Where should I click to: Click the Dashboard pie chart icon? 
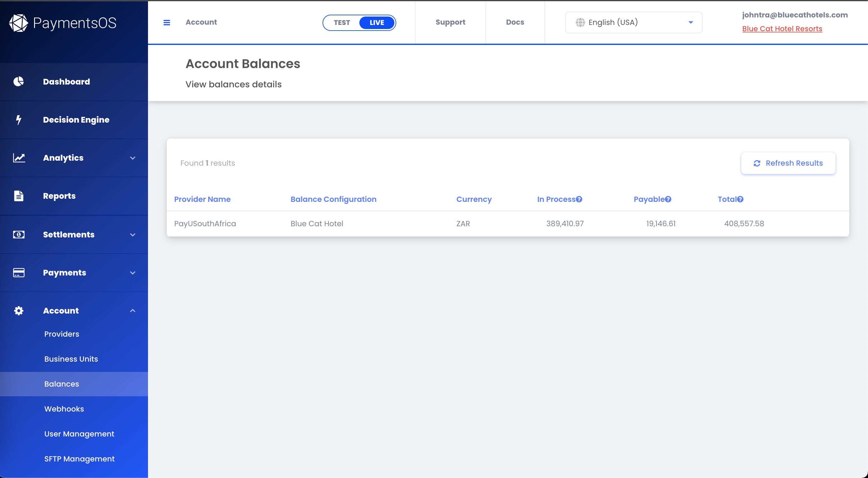click(x=18, y=81)
